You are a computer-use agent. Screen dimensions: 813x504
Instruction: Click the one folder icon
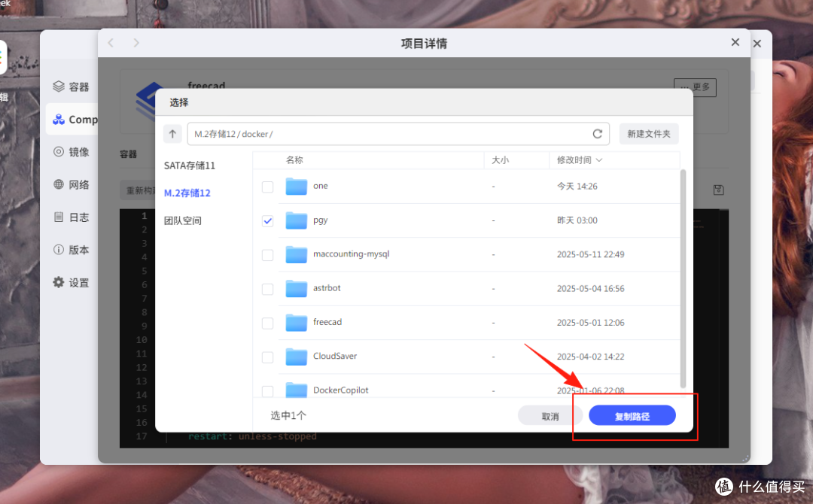coord(296,187)
